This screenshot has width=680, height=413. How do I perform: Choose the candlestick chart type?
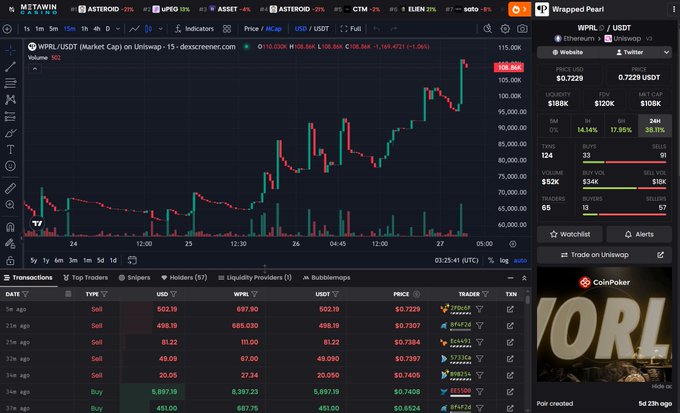149,29
